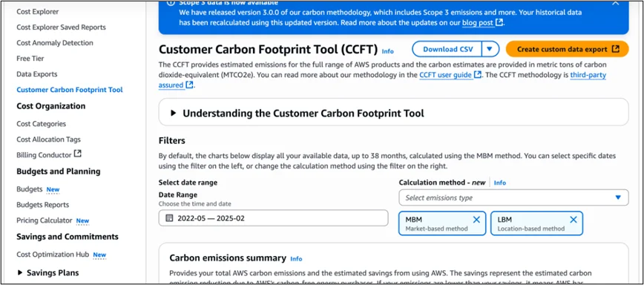The width and height of the screenshot is (644, 285).
Task: Open Cost Anomaly Detection in sidebar
Action: (55, 43)
